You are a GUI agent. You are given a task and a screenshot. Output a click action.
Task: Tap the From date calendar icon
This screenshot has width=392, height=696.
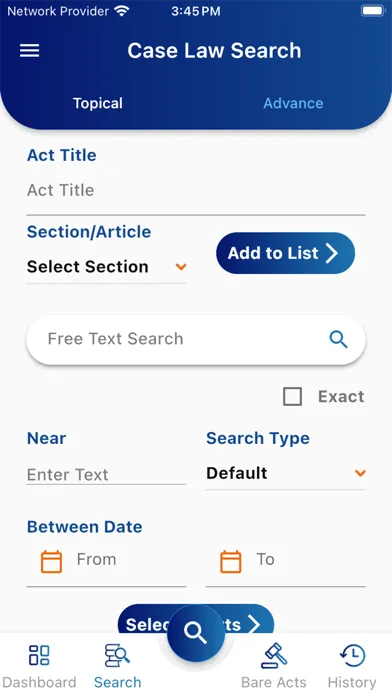pyautogui.click(x=51, y=562)
